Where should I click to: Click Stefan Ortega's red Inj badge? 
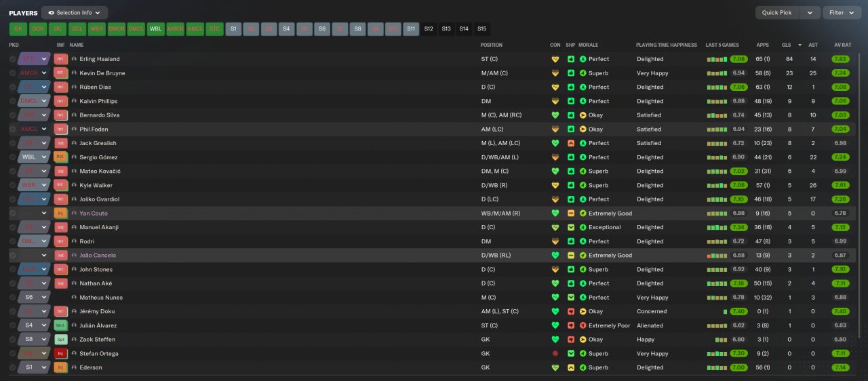click(x=61, y=354)
